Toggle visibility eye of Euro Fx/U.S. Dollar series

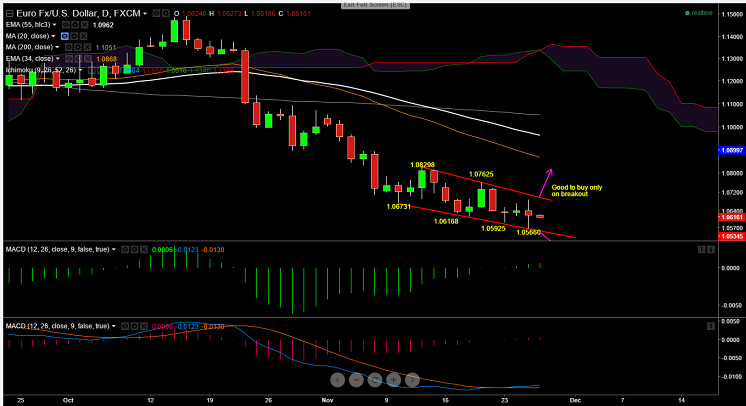[x=156, y=13]
